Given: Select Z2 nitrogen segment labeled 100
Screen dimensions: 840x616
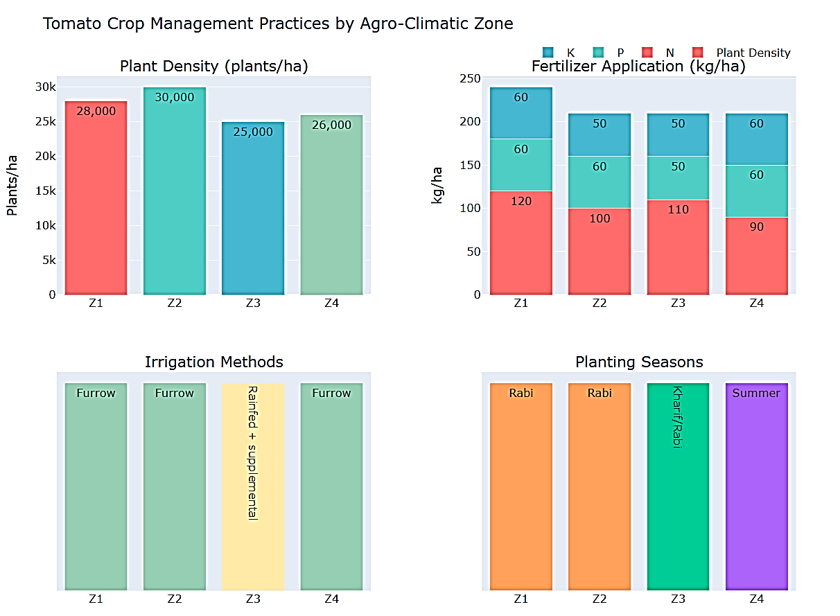Looking at the screenshot, I should (x=600, y=251).
